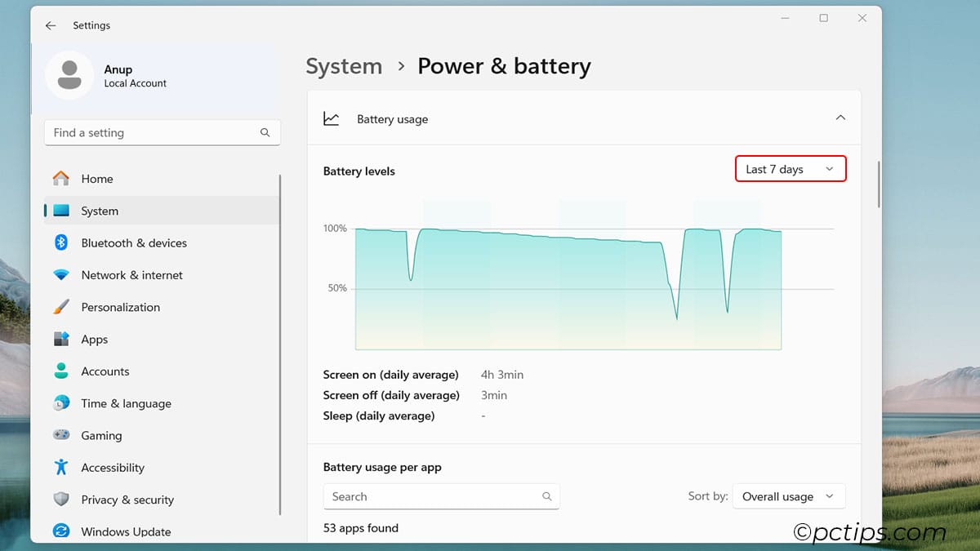The width and height of the screenshot is (980, 551).
Task: Select the System sidebar icon
Action: click(61, 211)
